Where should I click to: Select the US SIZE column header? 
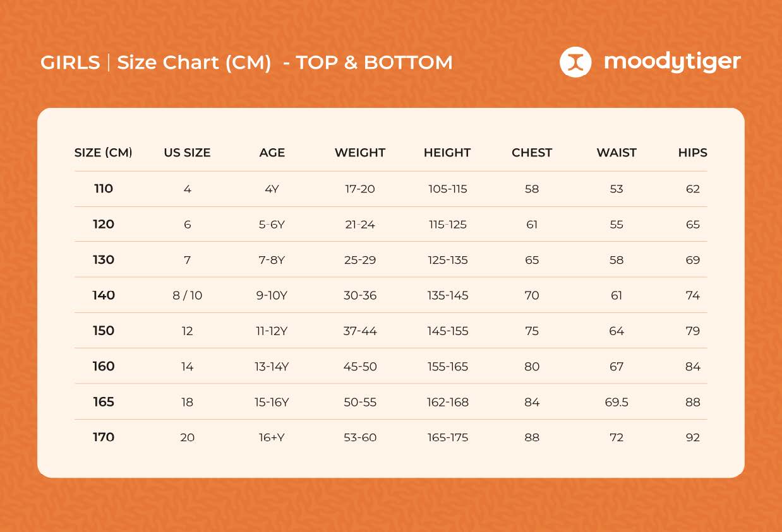tap(187, 153)
